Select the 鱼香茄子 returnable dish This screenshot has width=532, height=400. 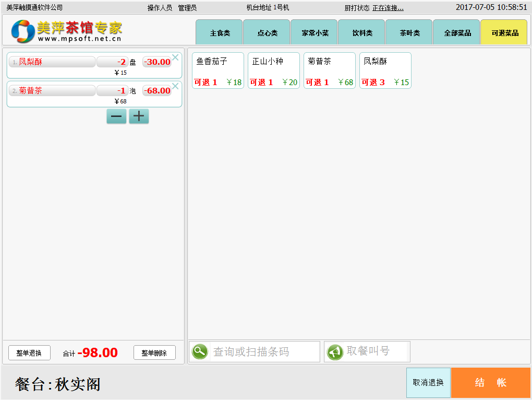click(218, 70)
